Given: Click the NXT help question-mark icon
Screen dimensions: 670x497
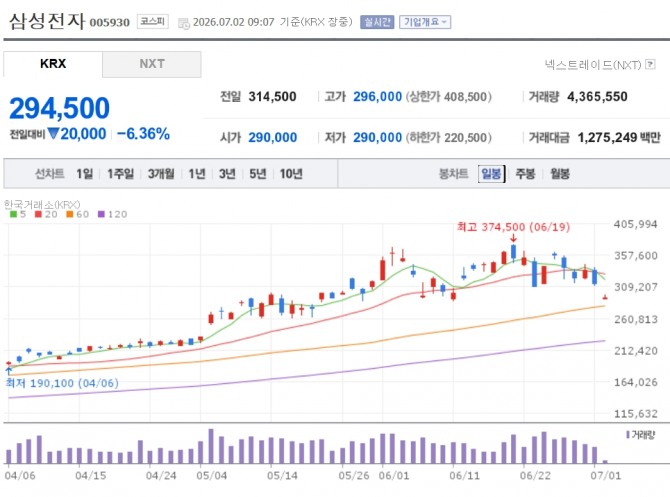Looking at the screenshot, I should click(650, 65).
